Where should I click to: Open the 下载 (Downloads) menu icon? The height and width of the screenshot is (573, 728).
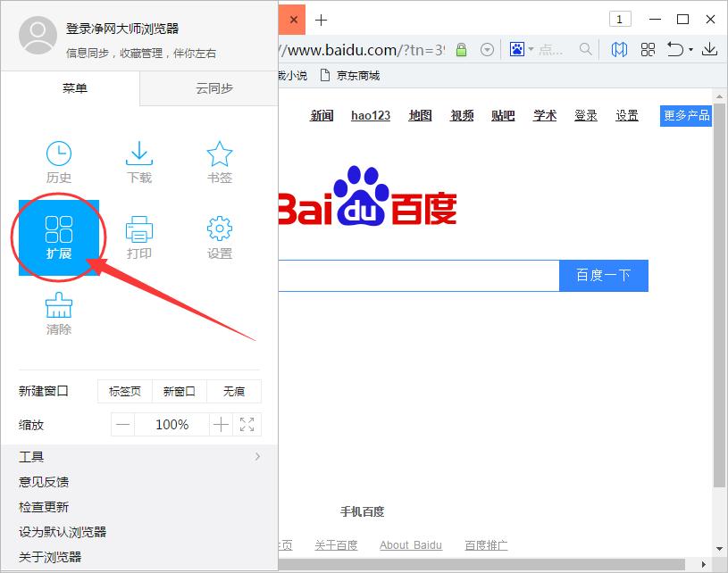[x=139, y=162]
